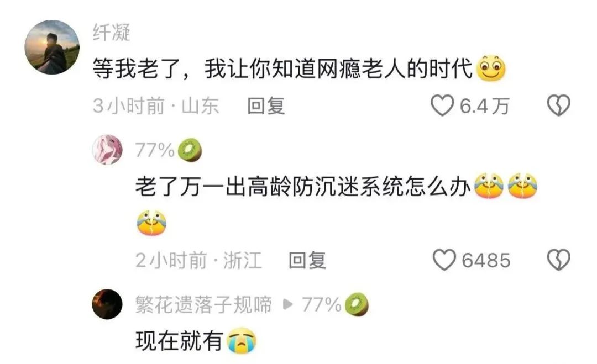Viewport: 597px width, 364px height.
Task: Click the smiling emoji after 时代
Action: pyautogui.click(x=491, y=68)
